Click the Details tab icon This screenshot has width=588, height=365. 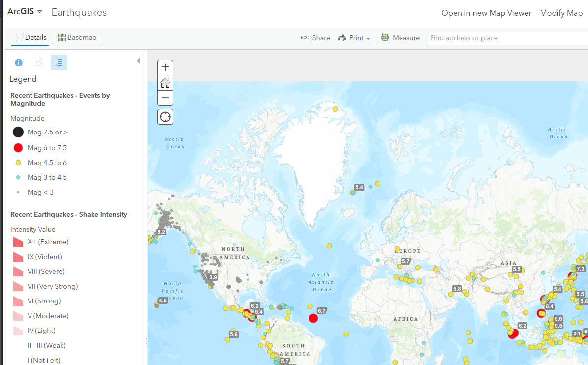pyautogui.click(x=20, y=37)
